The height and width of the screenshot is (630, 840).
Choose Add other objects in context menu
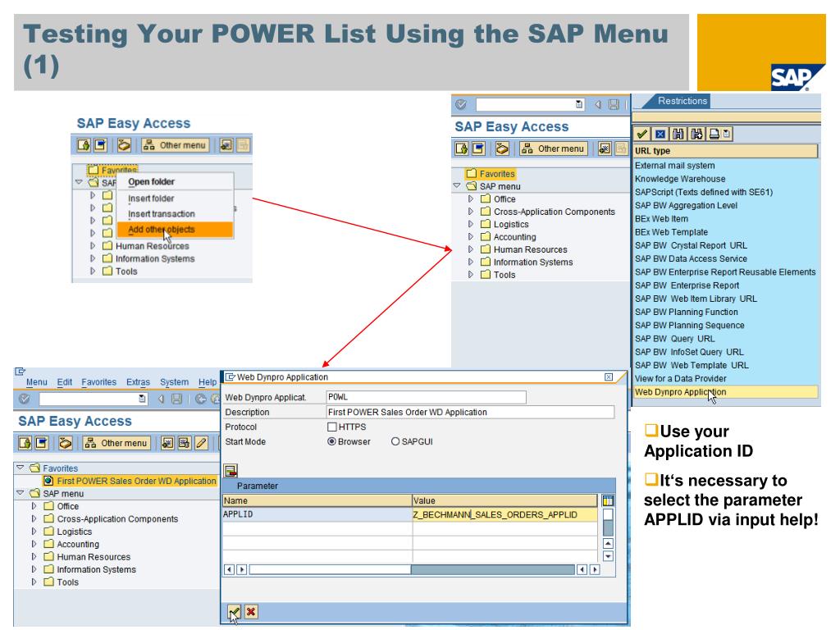[x=176, y=230]
